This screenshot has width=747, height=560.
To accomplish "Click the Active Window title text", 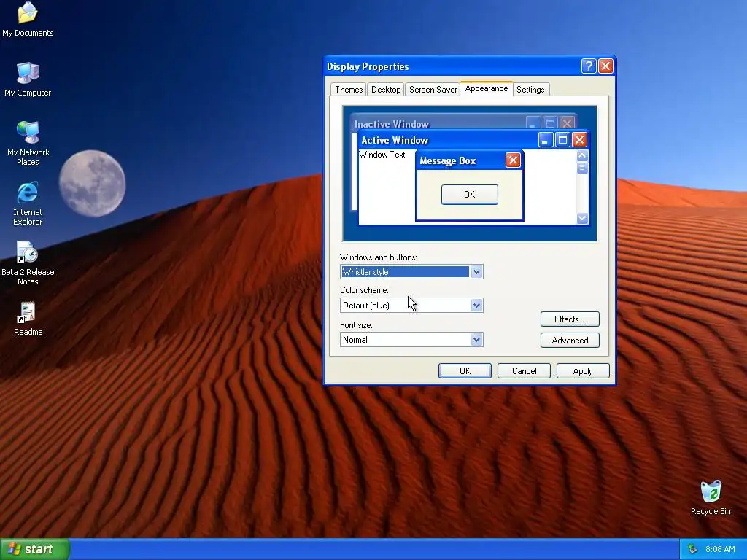I will [x=395, y=140].
